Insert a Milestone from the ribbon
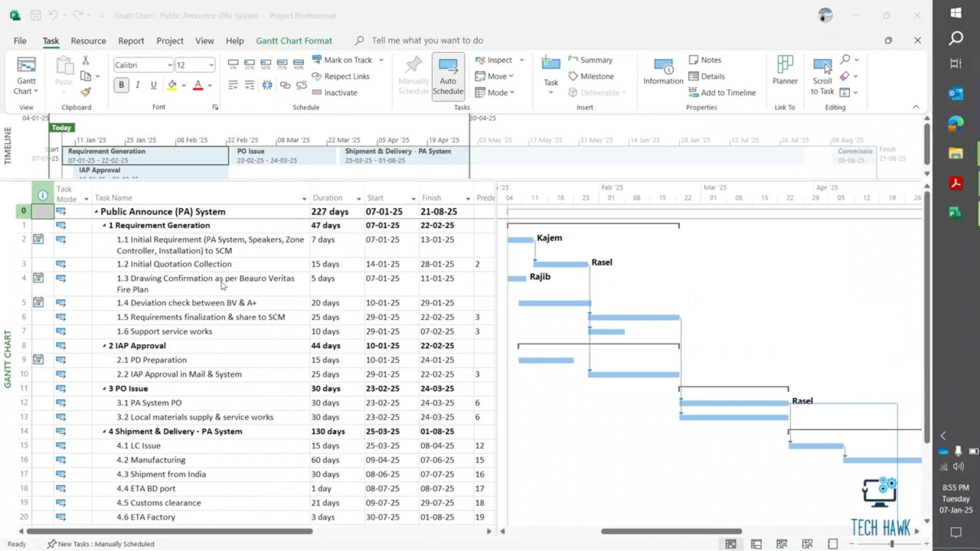 coord(591,76)
